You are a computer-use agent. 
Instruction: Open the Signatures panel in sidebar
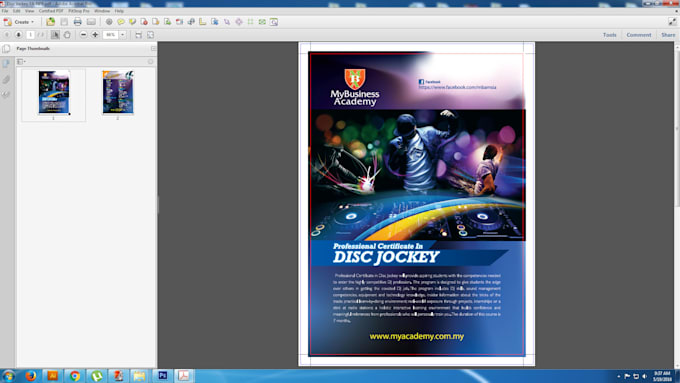[x=6, y=95]
